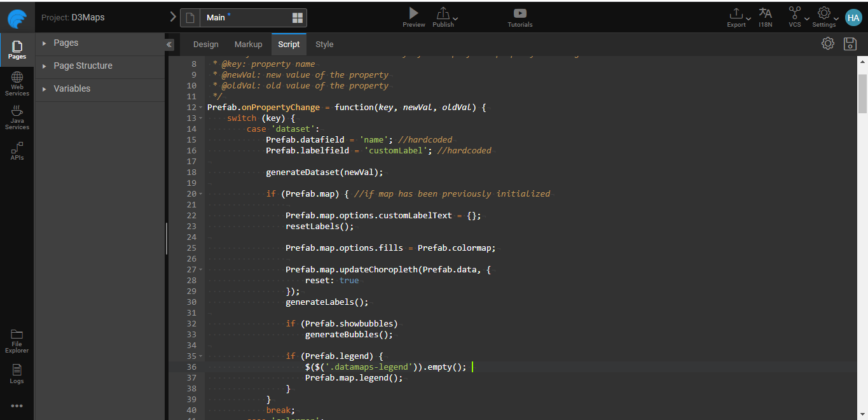Open Web Services in the left sidebar

click(17, 83)
